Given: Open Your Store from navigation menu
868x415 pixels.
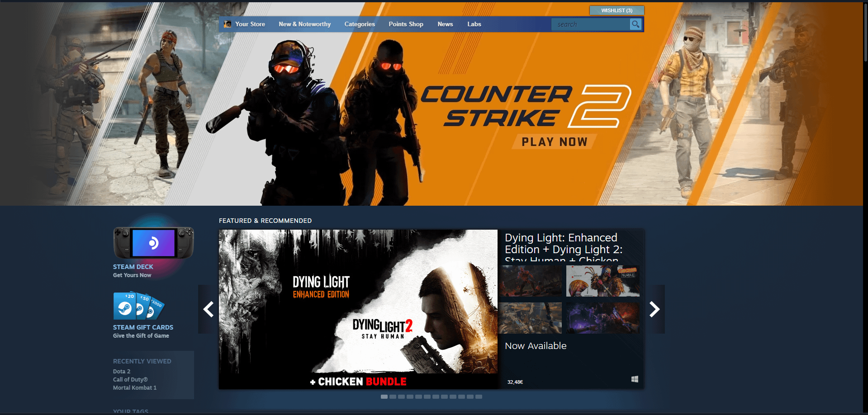Looking at the screenshot, I should coord(250,24).
